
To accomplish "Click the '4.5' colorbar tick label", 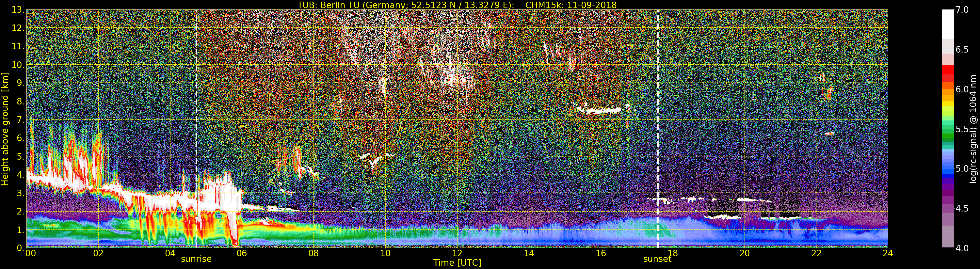I will (962, 209).
